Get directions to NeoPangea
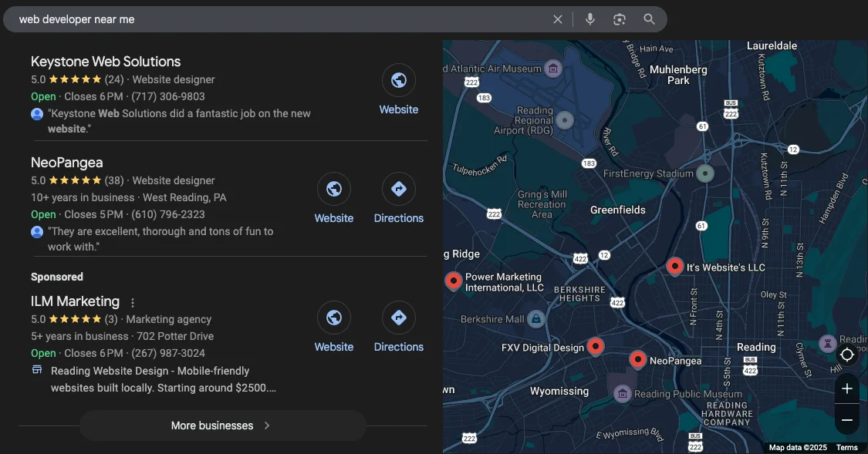Image resolution: width=868 pixels, height=454 pixels. pos(399,188)
